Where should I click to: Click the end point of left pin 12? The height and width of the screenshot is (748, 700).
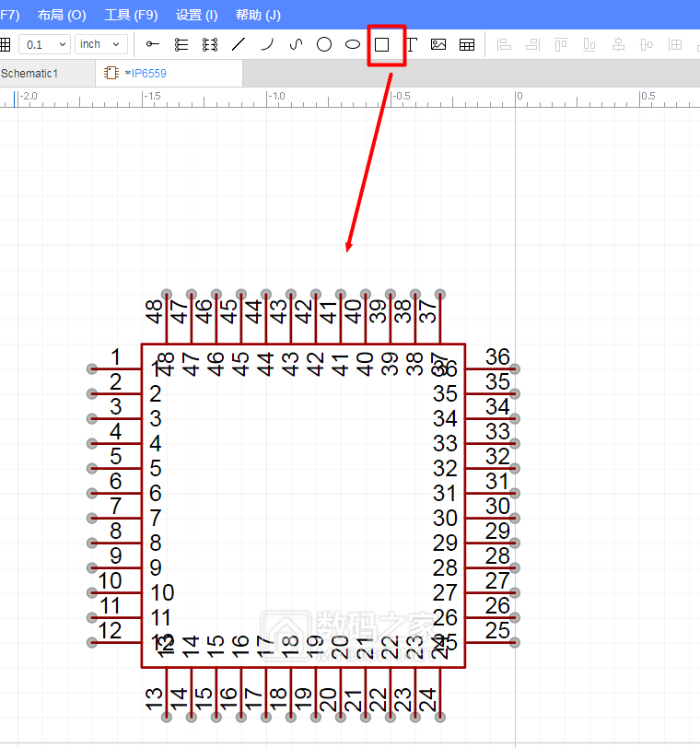[92, 643]
